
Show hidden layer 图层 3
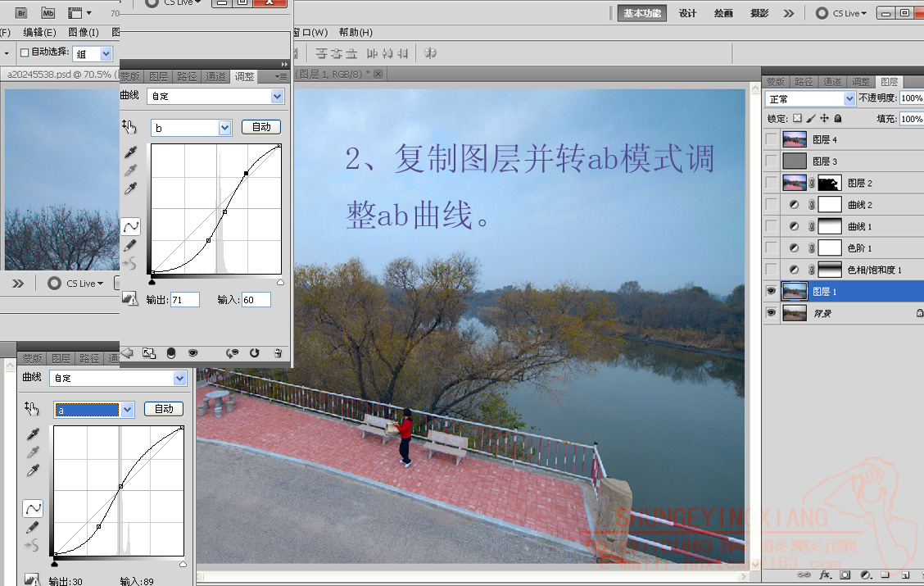pos(771,161)
